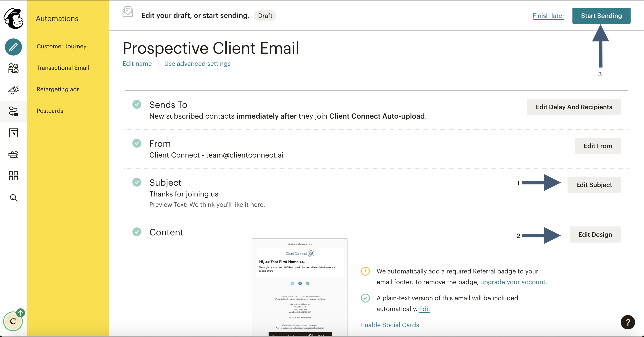The image size is (644, 337).
Task: Click the Sends To checkmark icon
Action: pos(137,104)
